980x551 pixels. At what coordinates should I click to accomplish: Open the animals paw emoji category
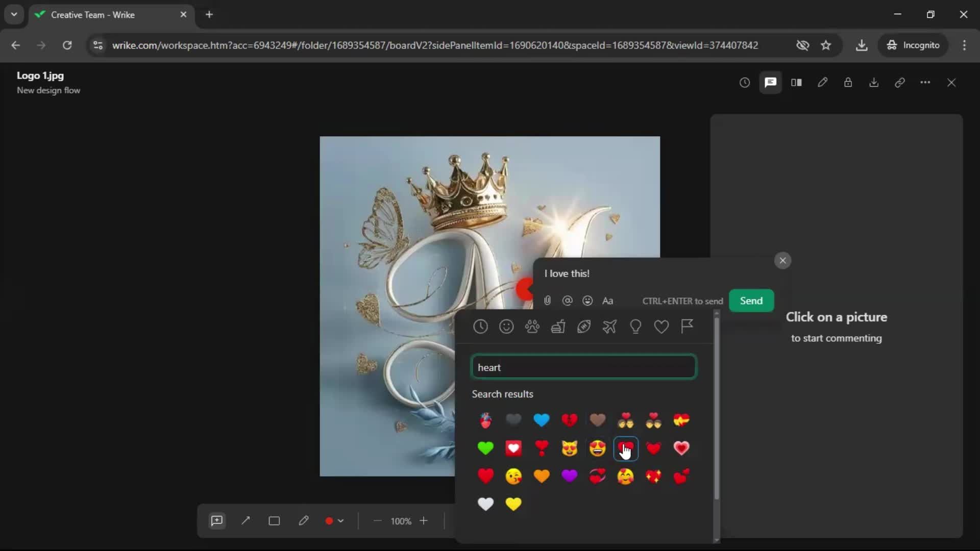coord(532,327)
